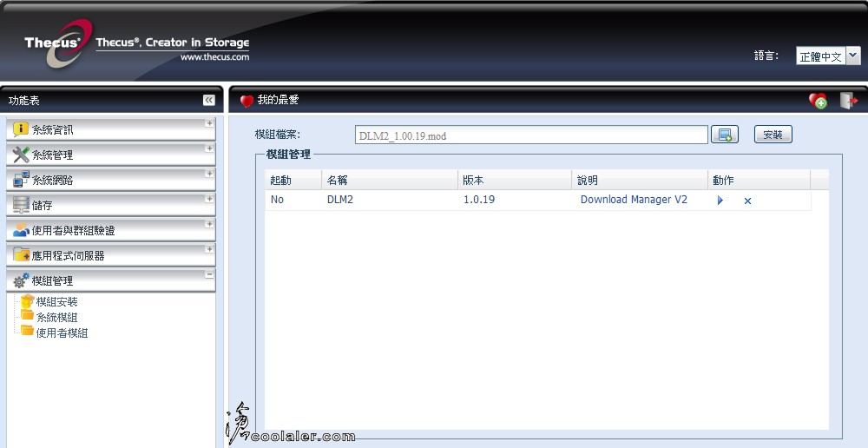Click the 模組安裝 package icon
868x448 pixels.
coord(27,301)
